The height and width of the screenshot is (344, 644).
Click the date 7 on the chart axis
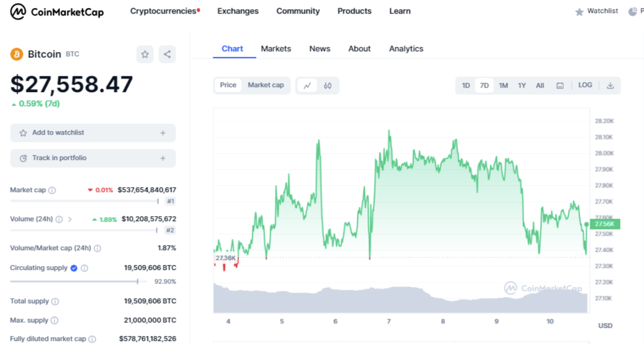[x=389, y=321]
